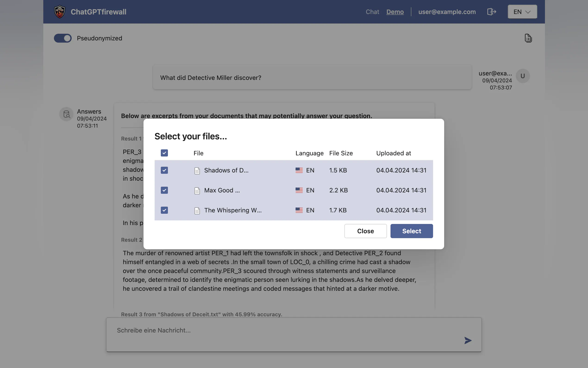Open the documents icon at top right
The width and height of the screenshot is (588, 368).
pos(528,38)
